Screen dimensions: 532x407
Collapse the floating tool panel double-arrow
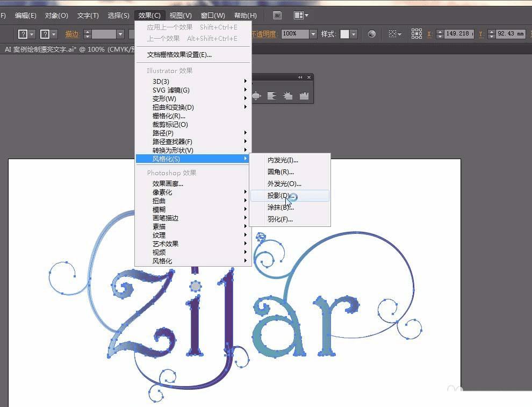pyautogui.click(x=300, y=77)
